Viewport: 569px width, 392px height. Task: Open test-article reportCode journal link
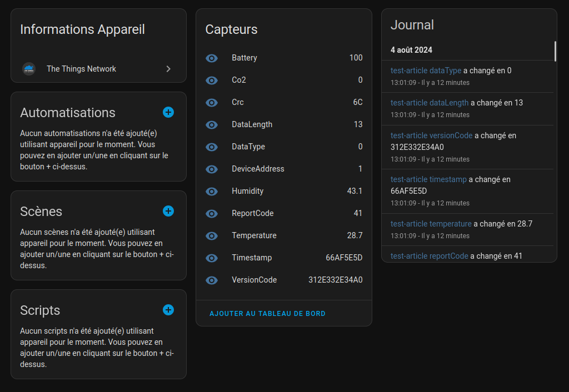430,256
